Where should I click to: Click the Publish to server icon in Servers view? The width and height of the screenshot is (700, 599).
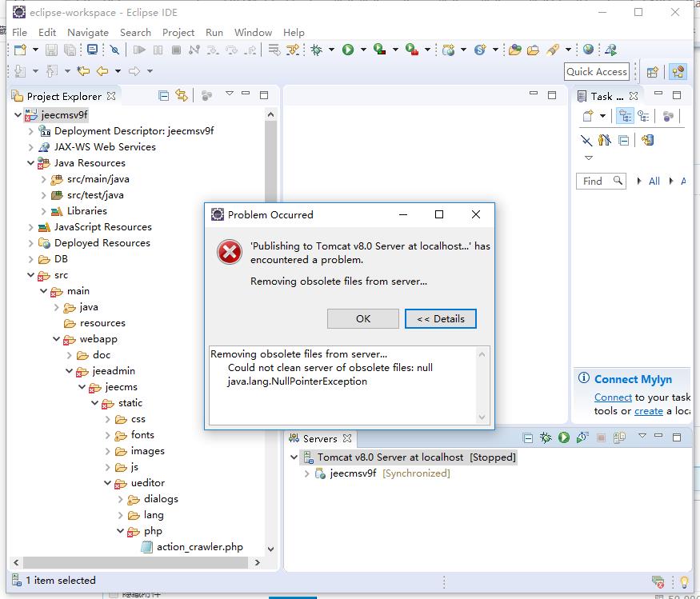click(619, 437)
